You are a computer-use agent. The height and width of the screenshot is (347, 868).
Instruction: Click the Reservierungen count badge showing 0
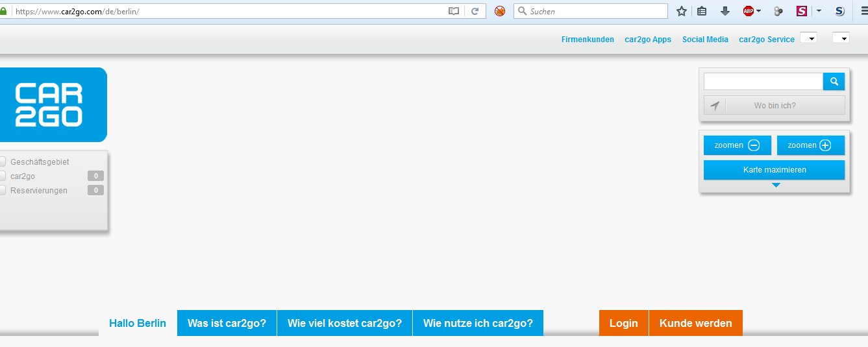[95, 190]
